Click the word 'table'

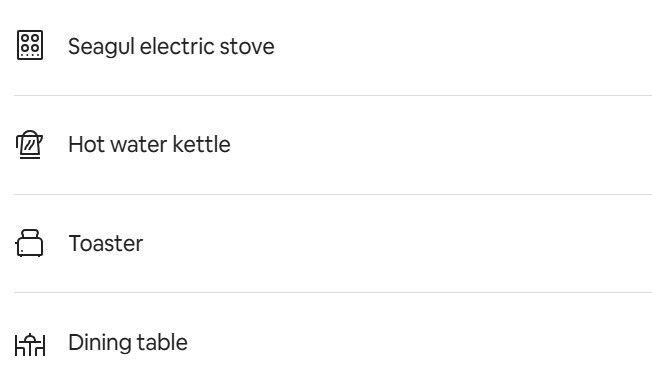pos(162,342)
